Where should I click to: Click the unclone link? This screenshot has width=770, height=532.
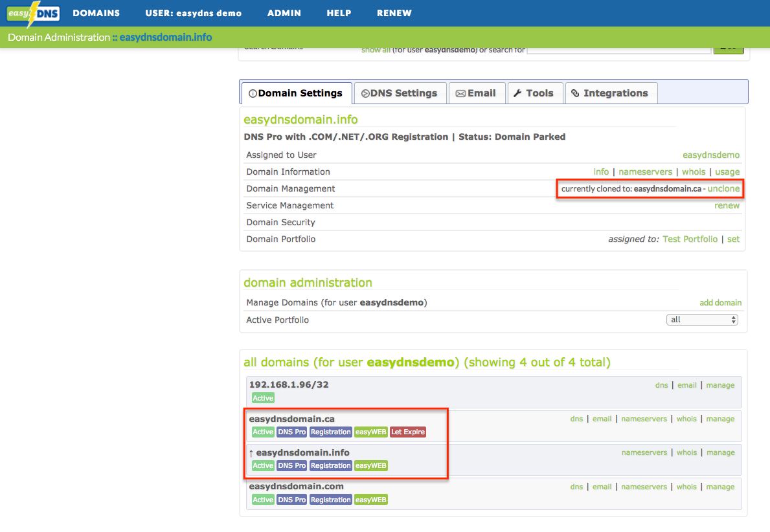coord(723,188)
